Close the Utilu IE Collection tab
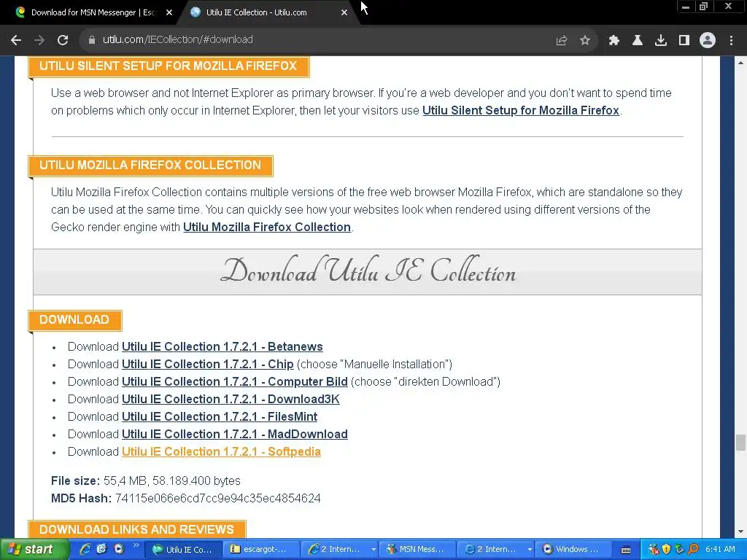Screen dimensions: 747x560 click(x=344, y=12)
